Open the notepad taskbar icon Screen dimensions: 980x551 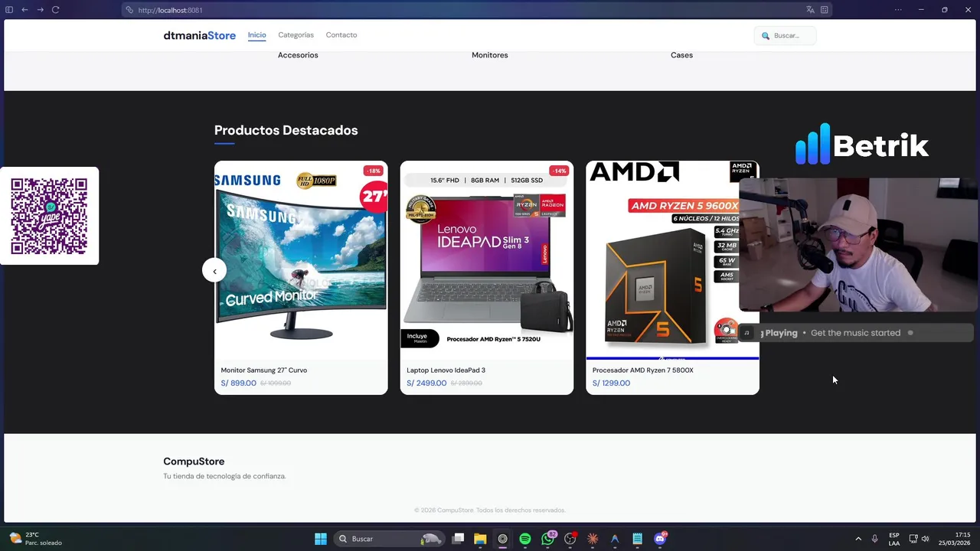(x=637, y=539)
